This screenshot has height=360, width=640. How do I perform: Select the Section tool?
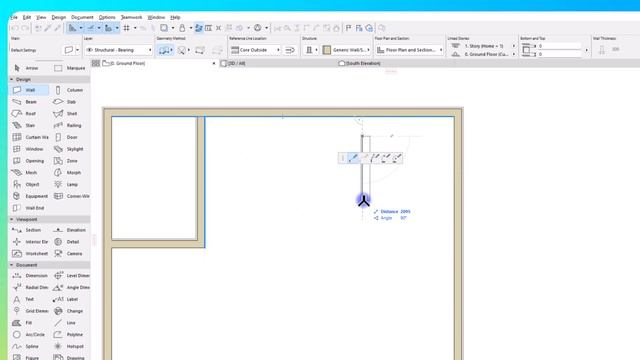point(28,230)
